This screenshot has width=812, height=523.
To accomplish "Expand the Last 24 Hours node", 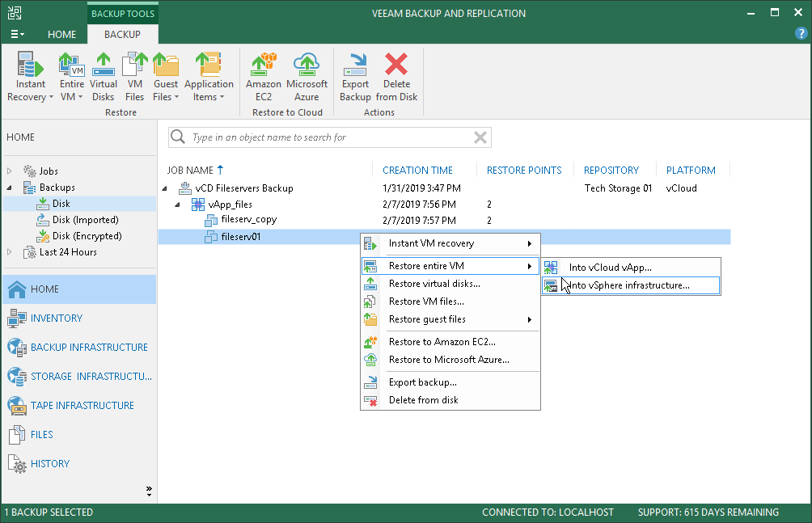I will coord(10,252).
